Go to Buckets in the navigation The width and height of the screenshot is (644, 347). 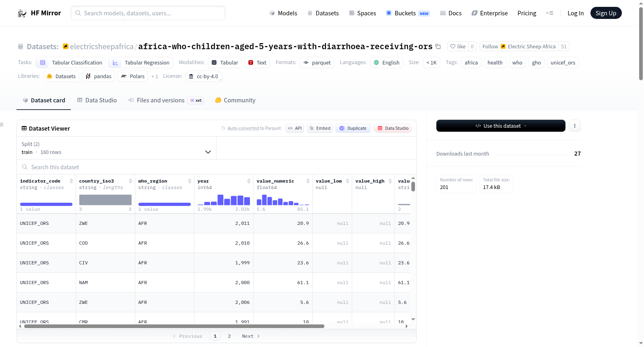408,13
